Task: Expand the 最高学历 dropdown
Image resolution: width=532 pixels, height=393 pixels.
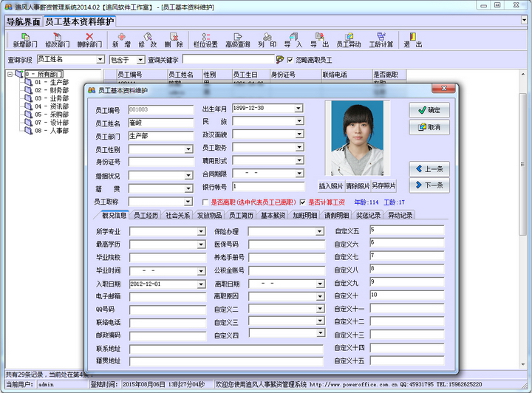Action: pos(201,245)
